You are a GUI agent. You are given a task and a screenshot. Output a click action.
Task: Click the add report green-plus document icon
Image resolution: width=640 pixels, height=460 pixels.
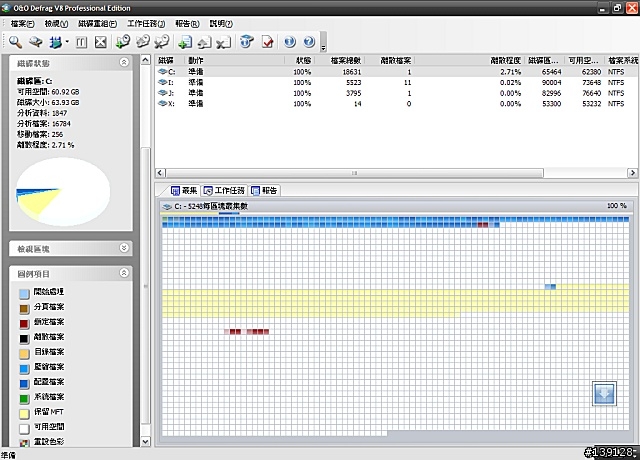point(185,42)
